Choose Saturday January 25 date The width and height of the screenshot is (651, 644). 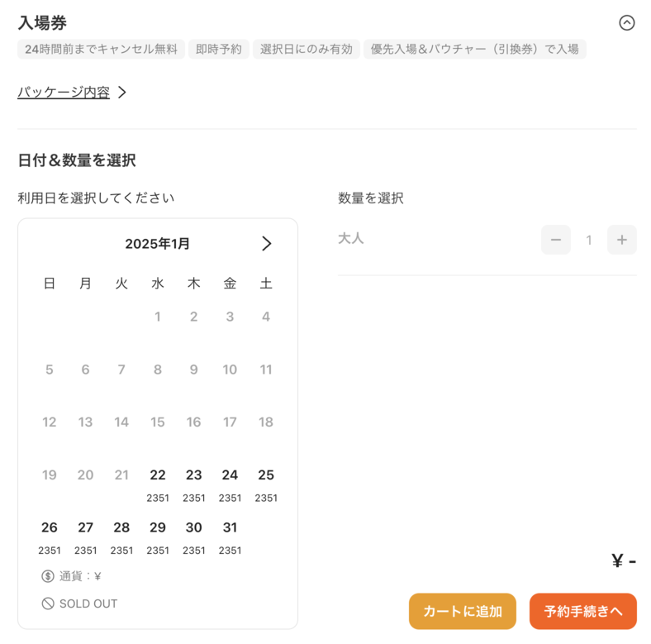click(x=266, y=484)
